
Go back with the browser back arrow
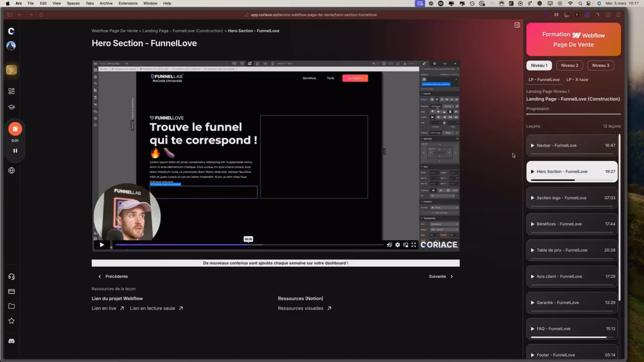click(x=20, y=15)
